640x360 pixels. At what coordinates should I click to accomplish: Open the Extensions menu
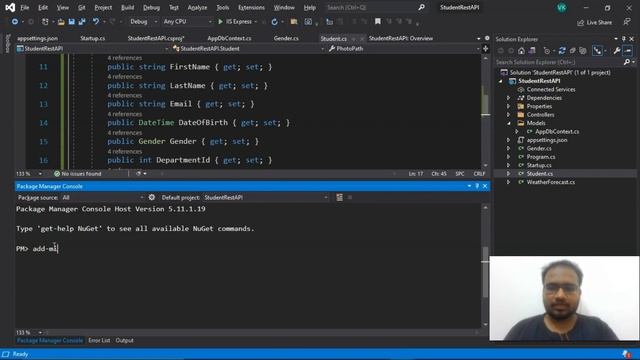coord(251,7)
